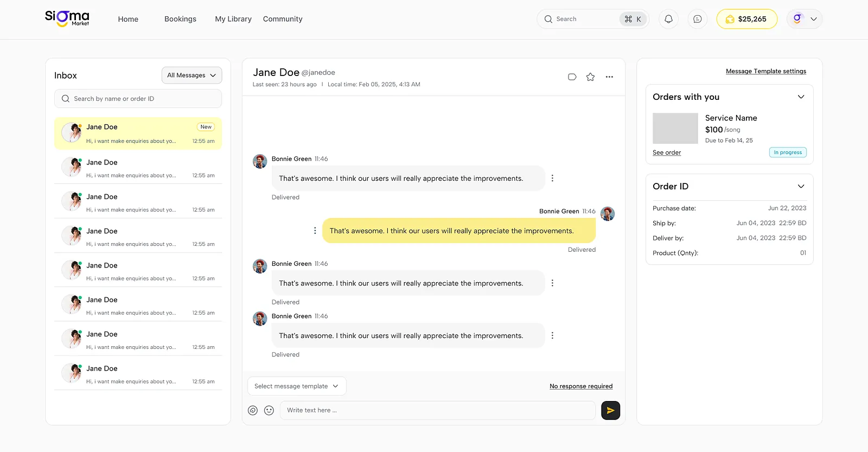Open the more options icon in chat header
Viewport: 868px width, 452px height.
click(x=609, y=77)
